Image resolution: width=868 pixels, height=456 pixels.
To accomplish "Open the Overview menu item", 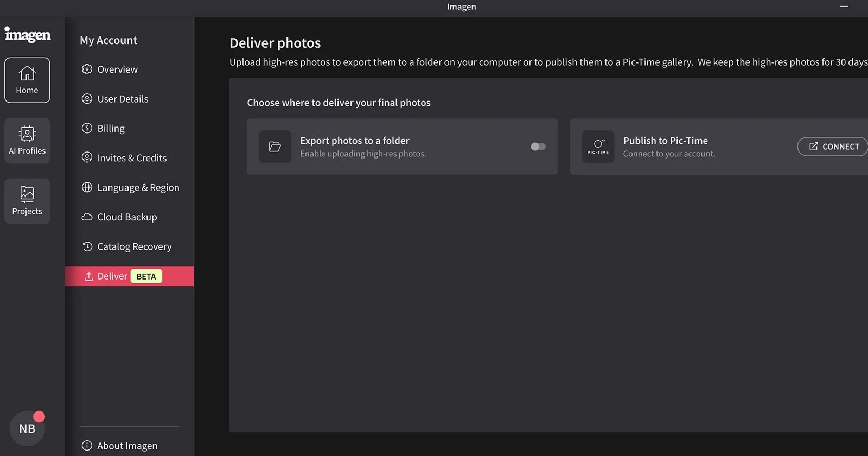I will click(x=129, y=69).
